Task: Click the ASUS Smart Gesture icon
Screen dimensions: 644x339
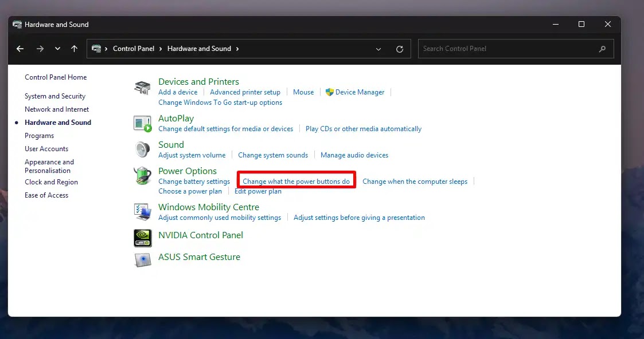Action: point(143,260)
